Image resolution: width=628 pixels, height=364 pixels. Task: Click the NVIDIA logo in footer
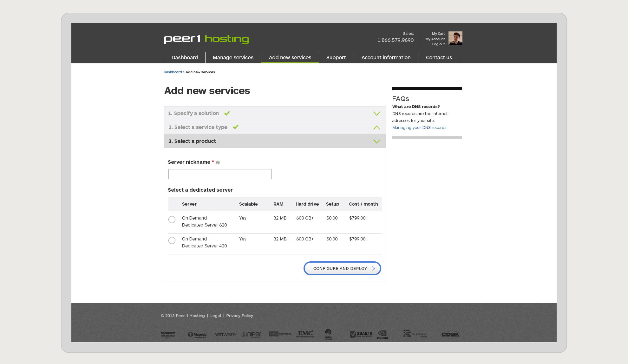[x=383, y=335]
